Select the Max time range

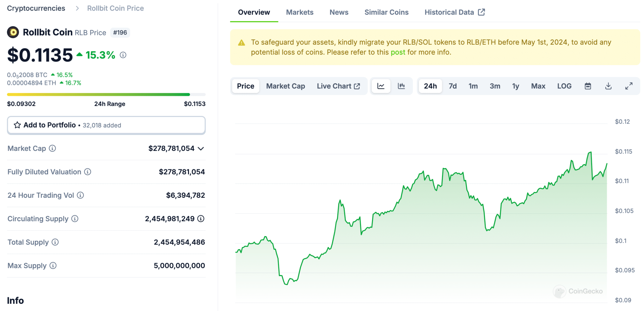point(538,86)
